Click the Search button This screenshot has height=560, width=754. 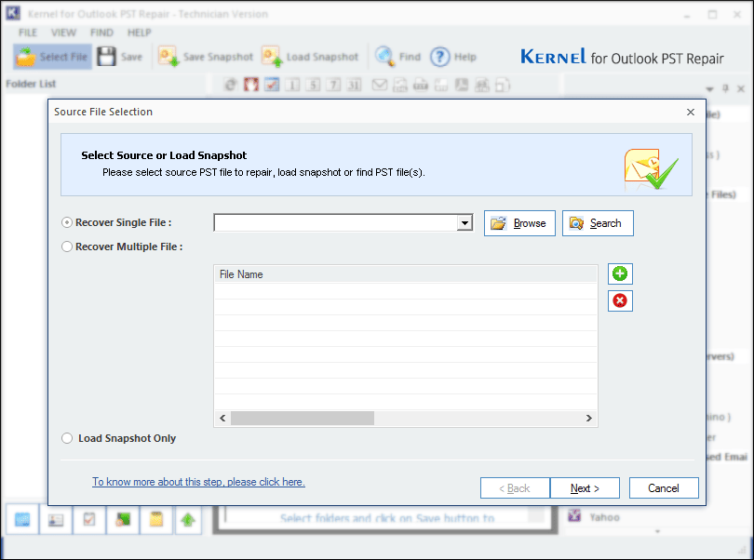coord(598,223)
